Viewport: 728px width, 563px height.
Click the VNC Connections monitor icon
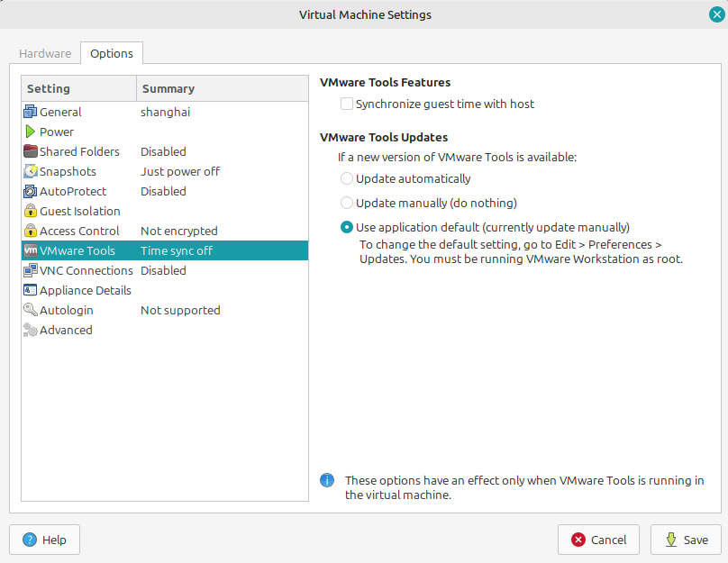click(x=30, y=270)
